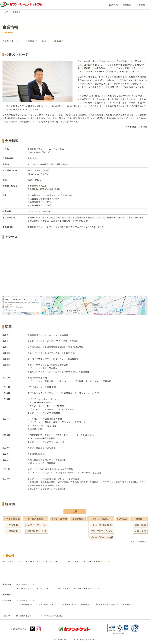Open footer 数字でみるセブンドリーム・ドットコム link
The height and width of the screenshot is (644, 150).
click(78, 589)
